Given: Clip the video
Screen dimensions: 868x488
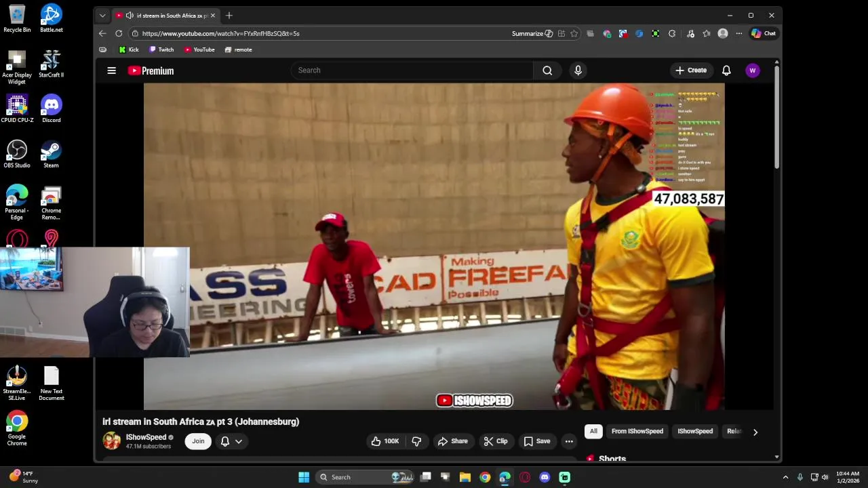Looking at the screenshot, I should pyautogui.click(x=495, y=441).
